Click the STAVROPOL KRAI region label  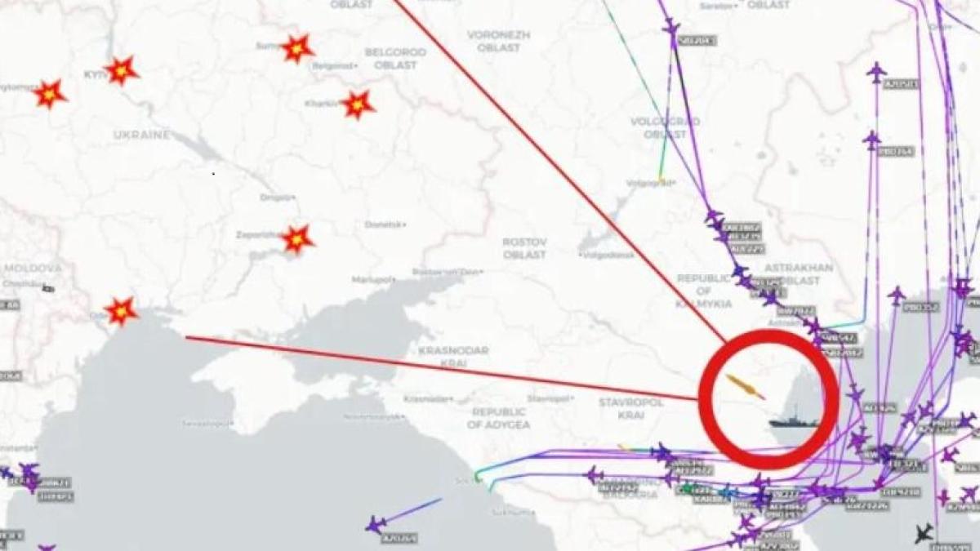click(621, 409)
